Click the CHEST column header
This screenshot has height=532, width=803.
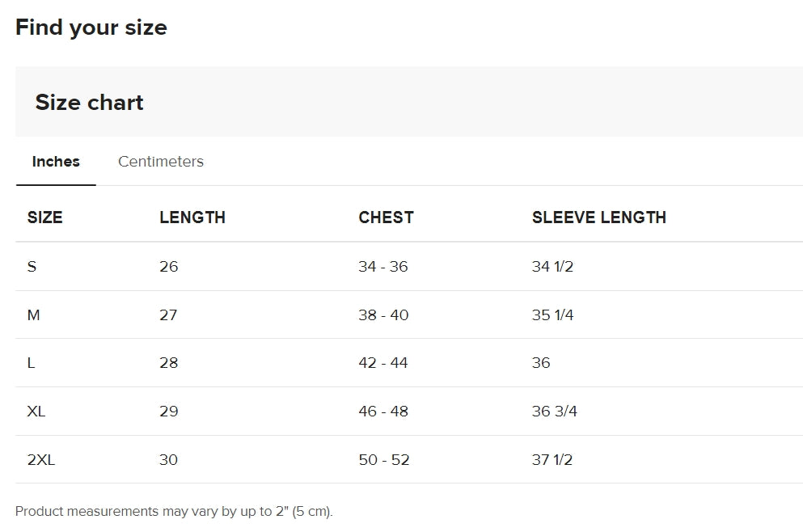tap(387, 217)
